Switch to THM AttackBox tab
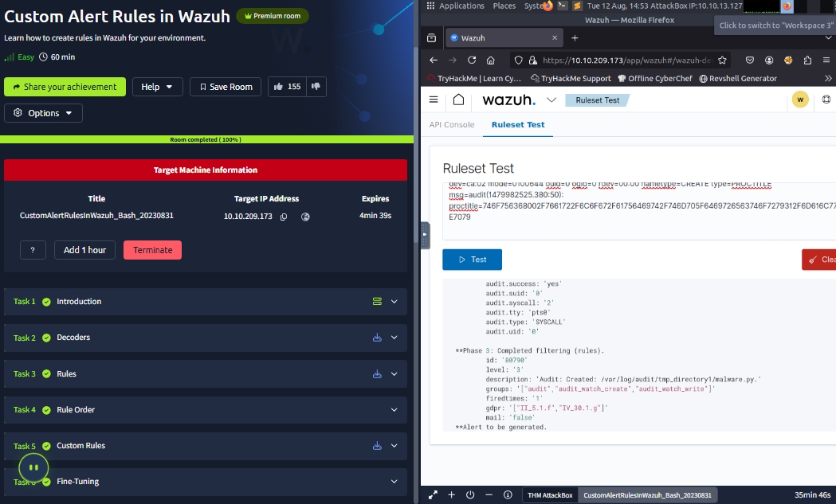The height and width of the screenshot is (504, 836). [x=550, y=495]
